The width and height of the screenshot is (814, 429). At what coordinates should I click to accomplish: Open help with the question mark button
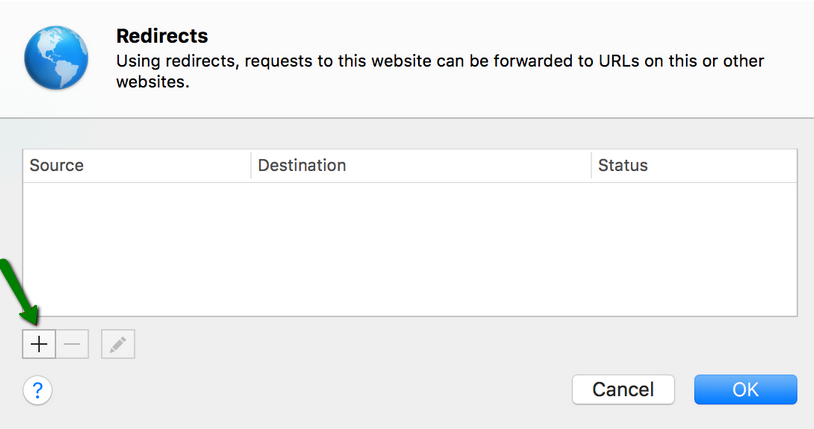point(37,390)
